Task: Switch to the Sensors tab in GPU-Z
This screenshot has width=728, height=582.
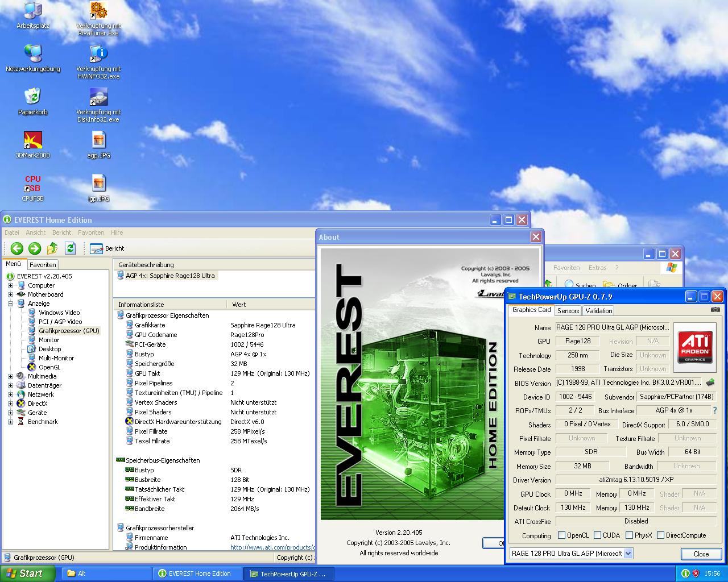Action: (x=568, y=310)
